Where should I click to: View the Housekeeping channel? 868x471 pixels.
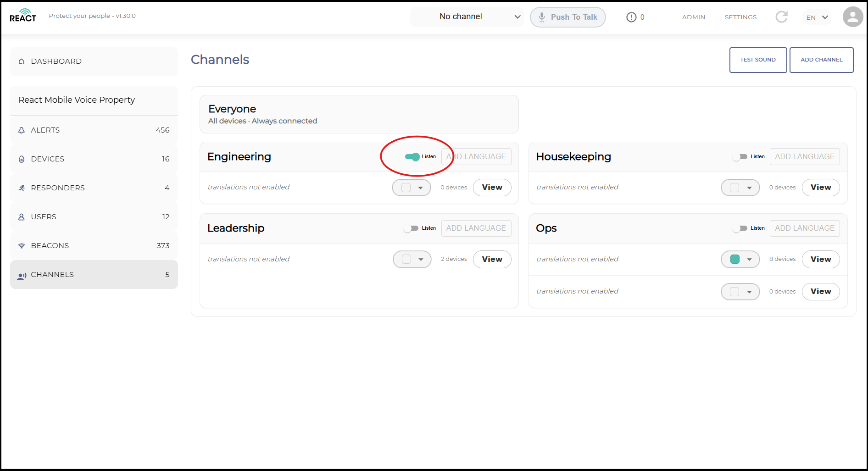pyautogui.click(x=821, y=188)
